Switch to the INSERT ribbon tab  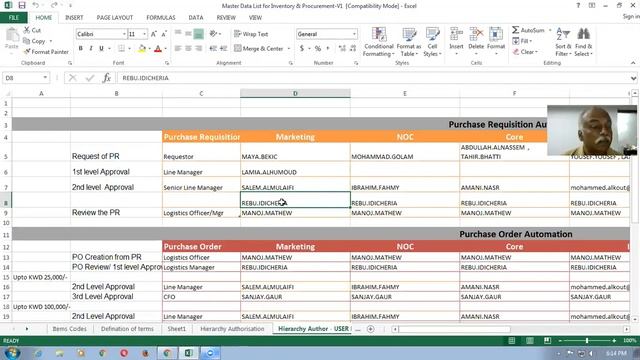click(74, 18)
